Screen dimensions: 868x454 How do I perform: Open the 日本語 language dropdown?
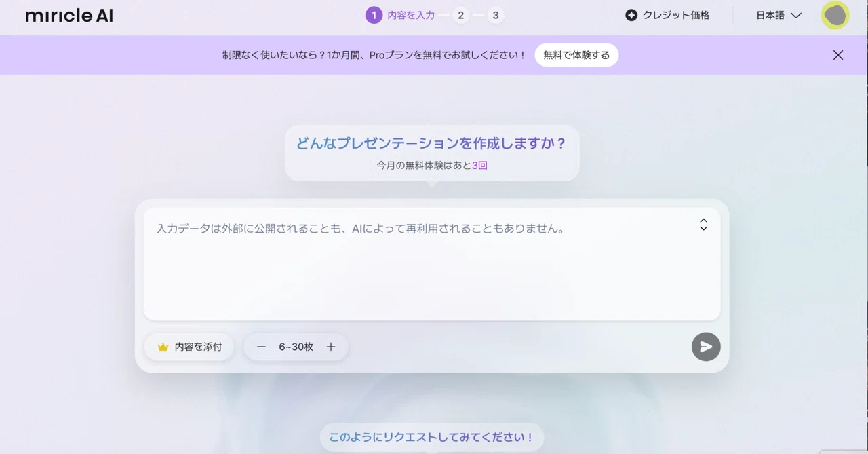pos(778,15)
